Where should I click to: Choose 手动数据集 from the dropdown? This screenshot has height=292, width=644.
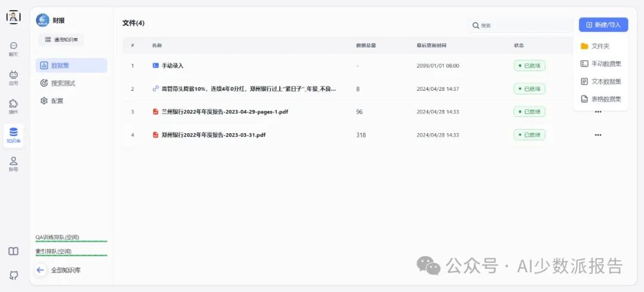coord(600,64)
